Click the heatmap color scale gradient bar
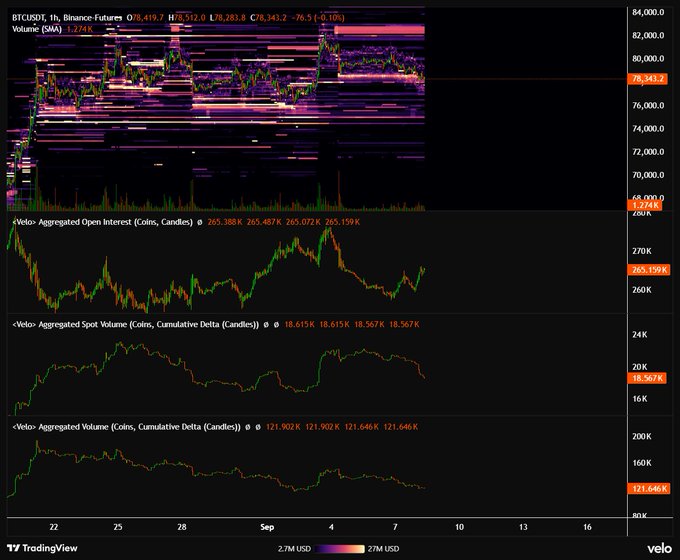 point(340,549)
